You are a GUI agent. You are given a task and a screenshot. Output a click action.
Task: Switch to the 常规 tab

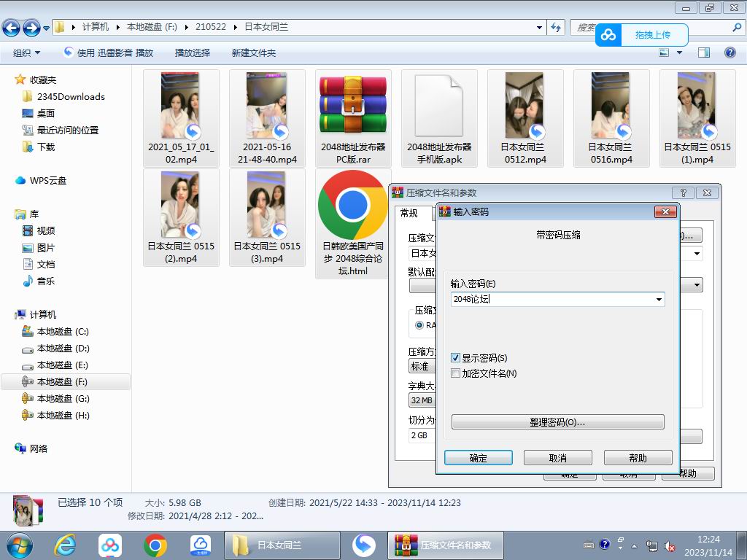pos(409,213)
